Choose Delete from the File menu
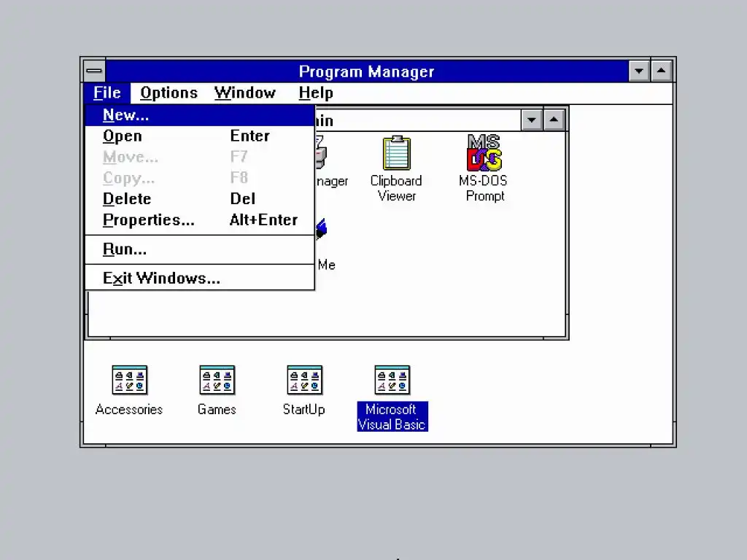 (200, 199)
